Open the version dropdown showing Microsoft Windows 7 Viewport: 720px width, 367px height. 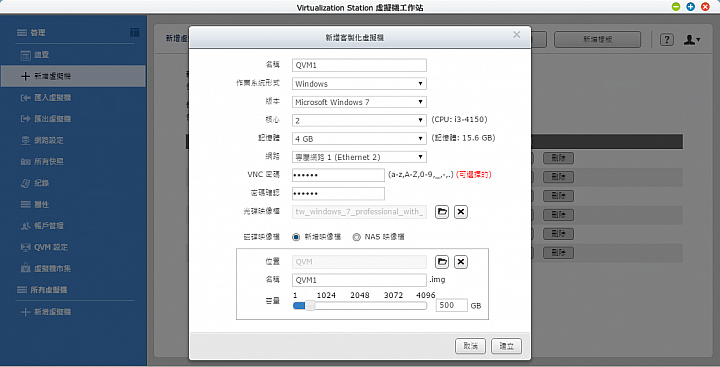pos(359,102)
